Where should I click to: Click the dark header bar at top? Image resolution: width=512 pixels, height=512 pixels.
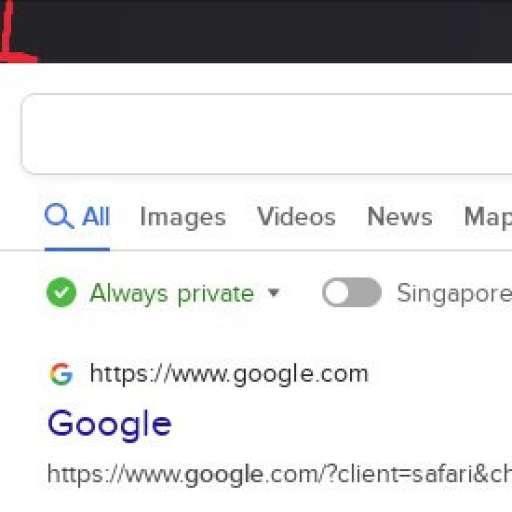(x=256, y=31)
